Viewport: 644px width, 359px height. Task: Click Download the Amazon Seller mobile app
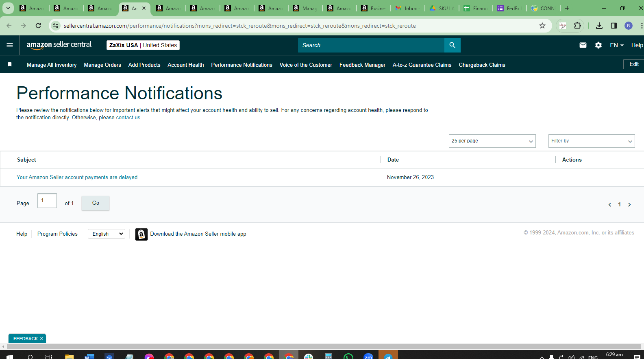click(198, 234)
